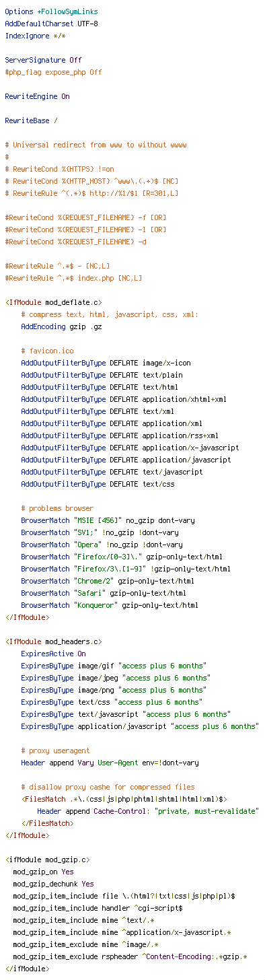This screenshot has height=980, width=265.
Task: Click the Universal redirect comment line
Action: pos(96,145)
